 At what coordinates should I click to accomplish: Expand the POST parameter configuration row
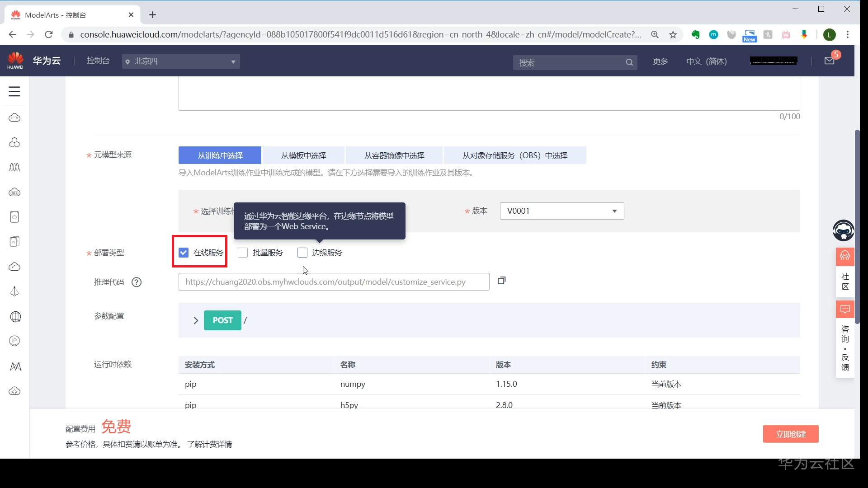(196, 320)
